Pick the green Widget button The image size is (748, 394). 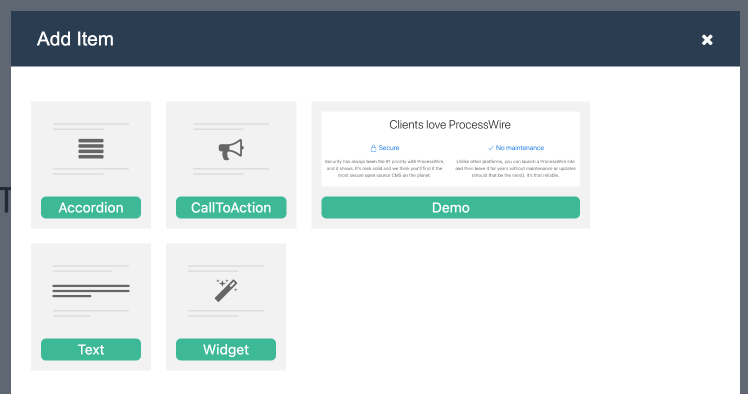(x=226, y=350)
